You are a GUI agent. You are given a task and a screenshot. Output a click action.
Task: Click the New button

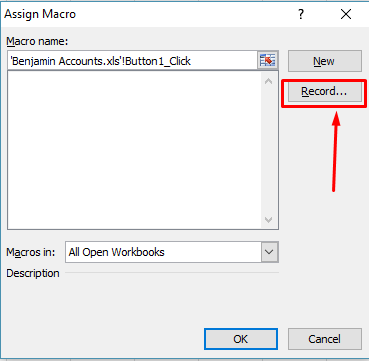coord(324,61)
